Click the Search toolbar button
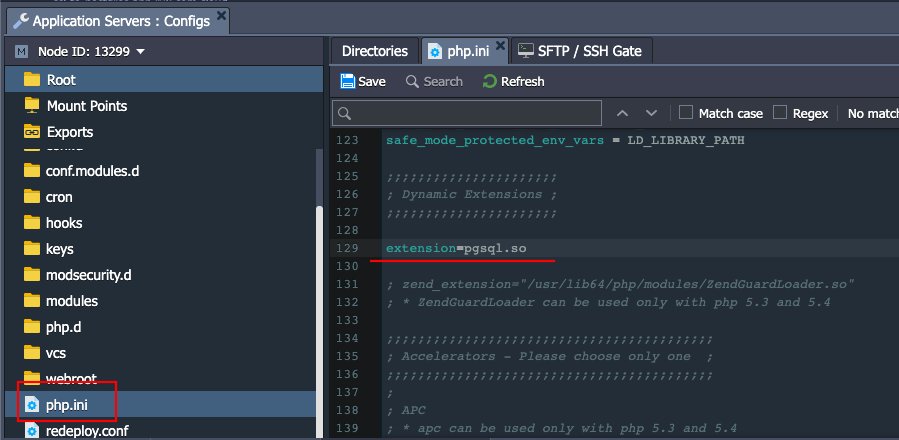The height and width of the screenshot is (440, 899). coord(434,81)
